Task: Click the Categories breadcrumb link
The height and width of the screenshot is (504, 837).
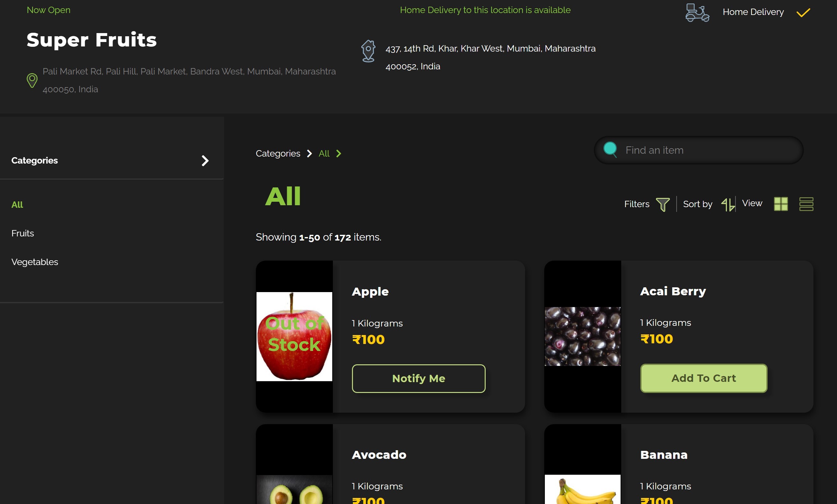Action: [x=278, y=153]
